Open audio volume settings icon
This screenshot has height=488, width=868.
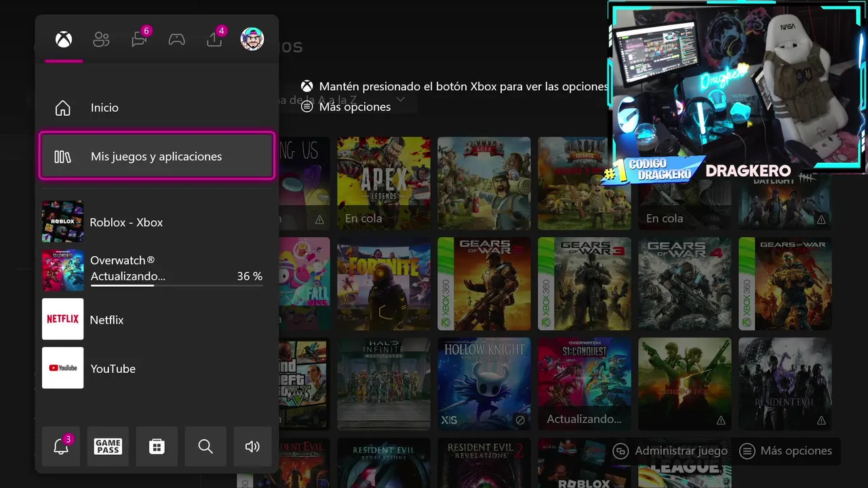tap(252, 446)
